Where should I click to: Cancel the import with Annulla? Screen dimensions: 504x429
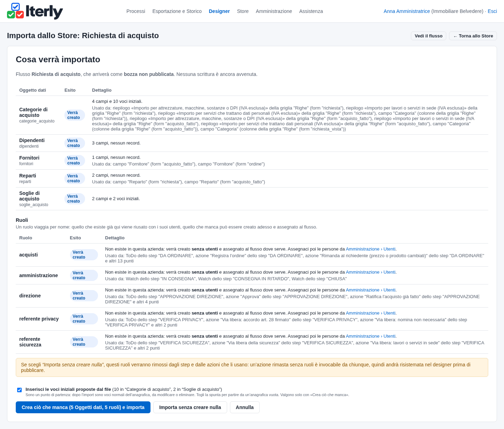(245, 407)
